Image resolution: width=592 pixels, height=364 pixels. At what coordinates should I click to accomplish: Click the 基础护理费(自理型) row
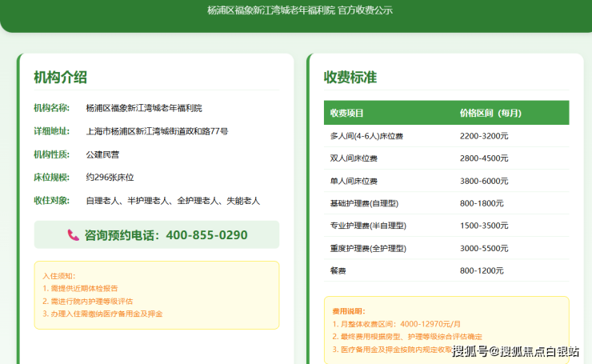tap(446, 203)
